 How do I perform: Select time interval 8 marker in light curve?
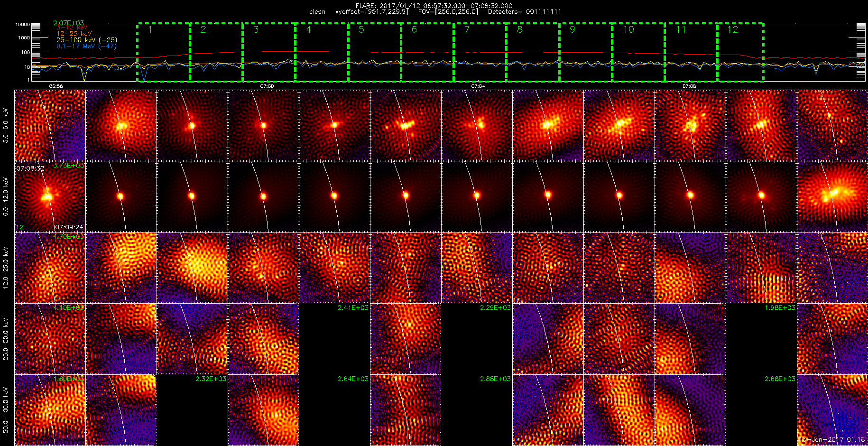pos(519,29)
